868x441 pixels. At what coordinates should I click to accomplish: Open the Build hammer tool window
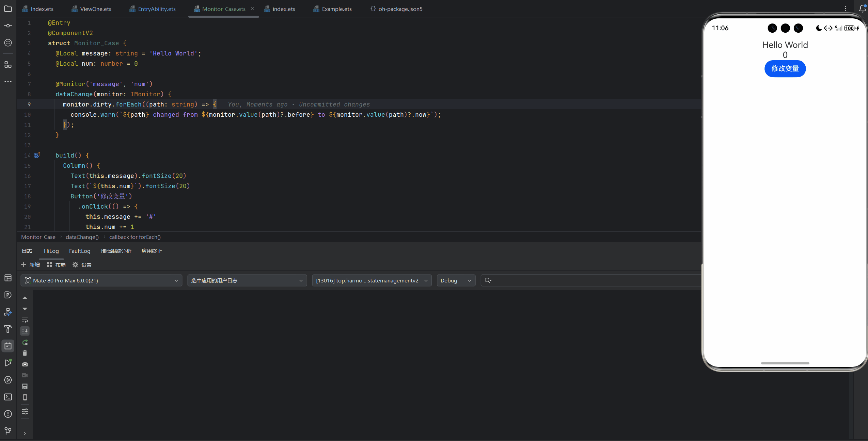[8, 329]
